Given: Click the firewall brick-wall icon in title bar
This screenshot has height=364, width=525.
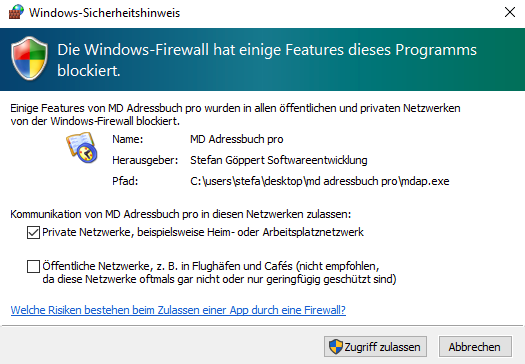Looking at the screenshot, I should coord(16,12).
